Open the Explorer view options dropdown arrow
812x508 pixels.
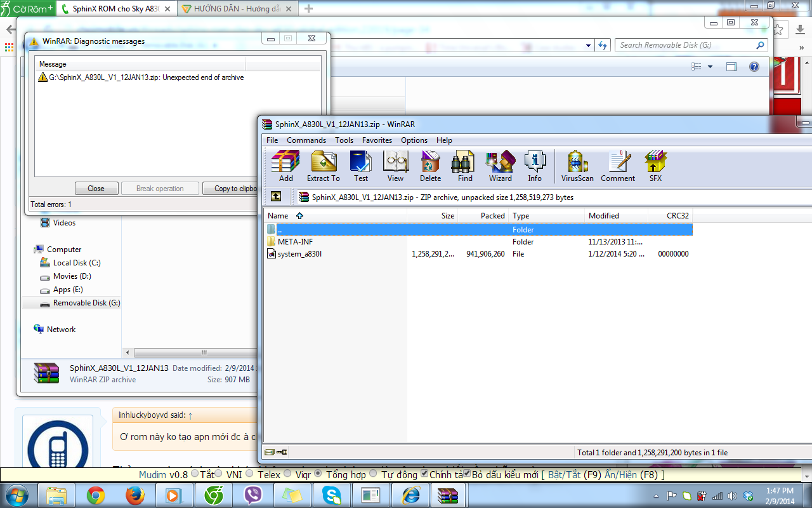click(x=710, y=67)
